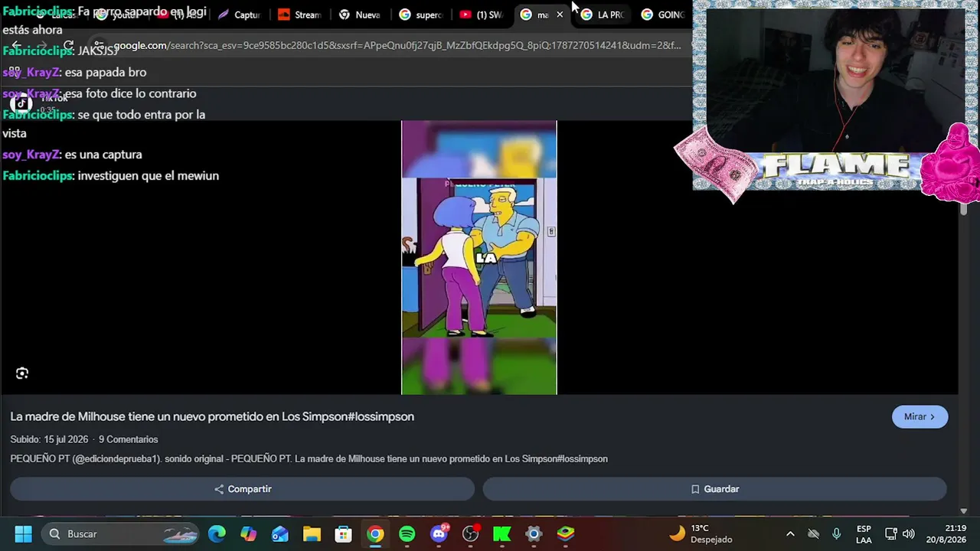Switch to the LA PRC browser tab
Screen dimensions: 980x551
click(603, 15)
